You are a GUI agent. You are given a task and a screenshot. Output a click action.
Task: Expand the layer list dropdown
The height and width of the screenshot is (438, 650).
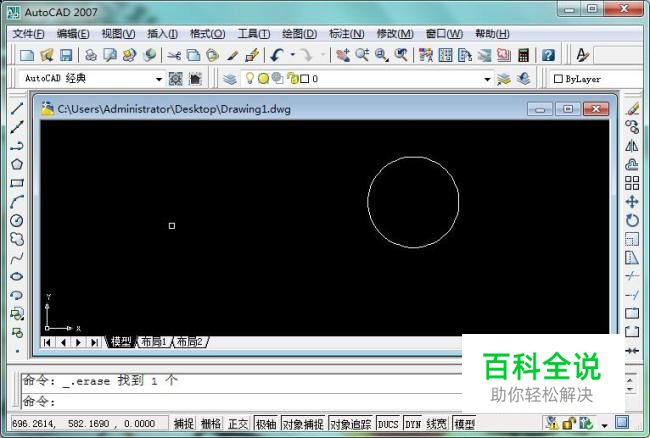coord(487,79)
